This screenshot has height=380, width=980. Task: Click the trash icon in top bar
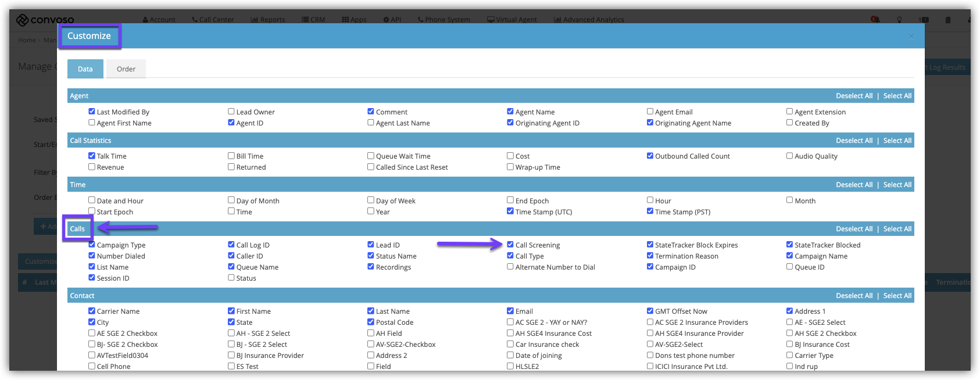948,20
